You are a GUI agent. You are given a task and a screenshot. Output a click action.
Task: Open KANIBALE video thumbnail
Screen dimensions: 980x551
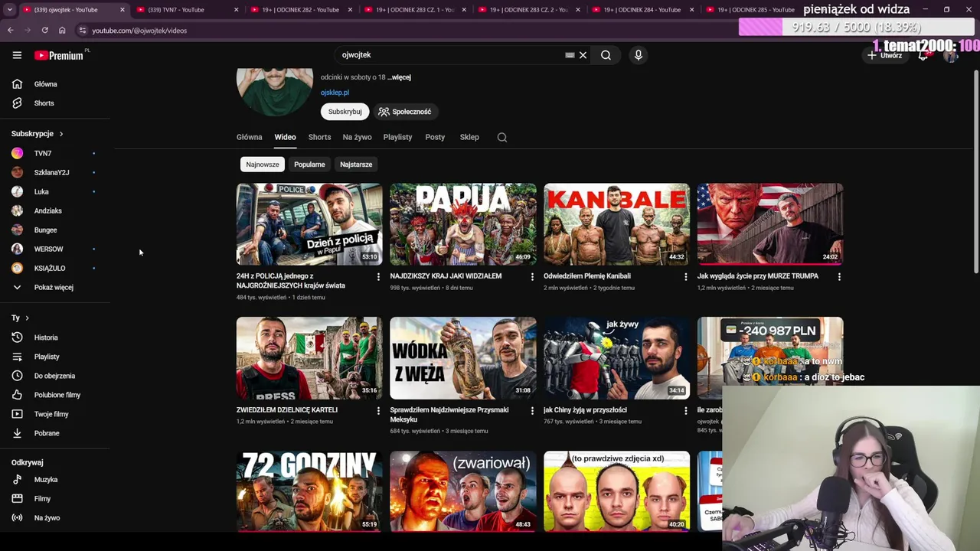tap(616, 224)
